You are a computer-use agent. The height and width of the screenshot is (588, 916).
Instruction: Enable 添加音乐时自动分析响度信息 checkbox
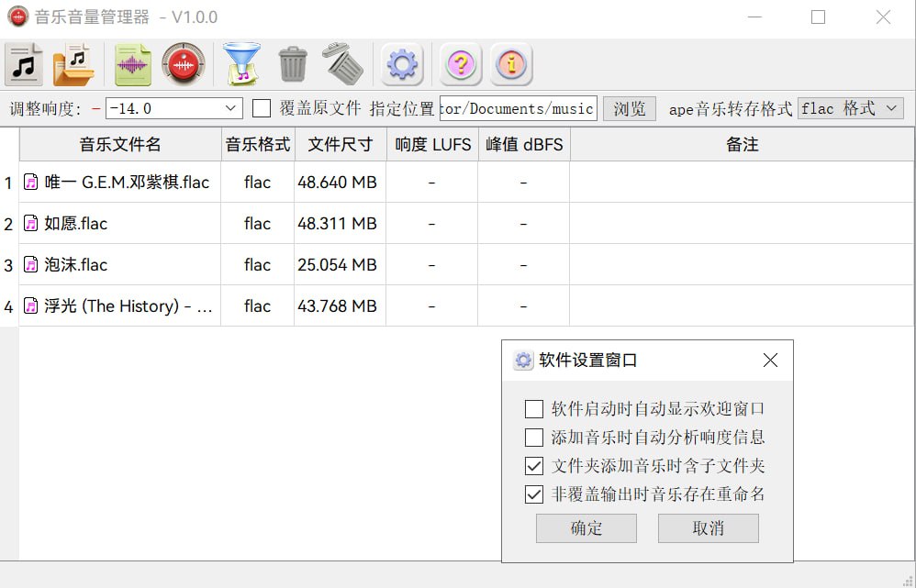coord(534,438)
